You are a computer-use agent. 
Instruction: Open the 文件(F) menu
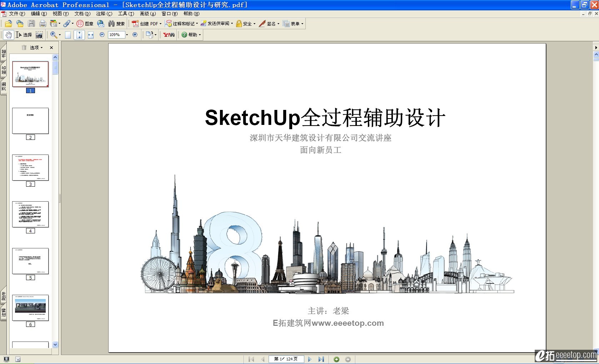pos(17,14)
